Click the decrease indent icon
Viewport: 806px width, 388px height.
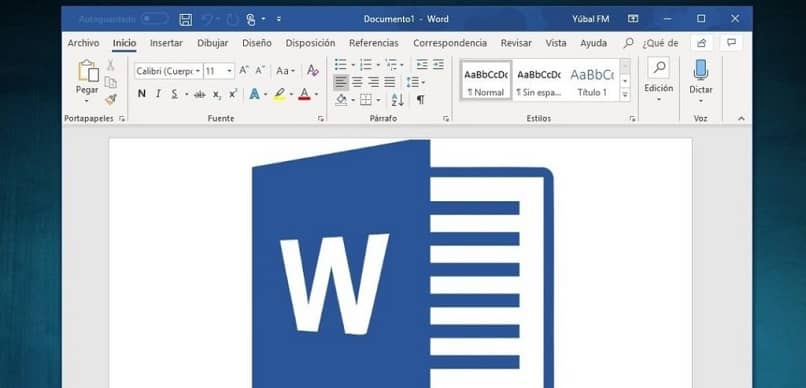click(422, 65)
